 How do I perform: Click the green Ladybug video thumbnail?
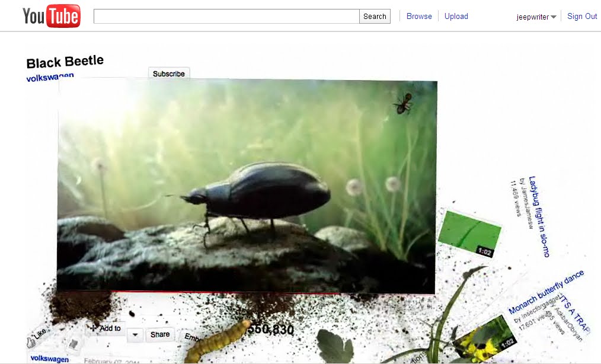tap(469, 233)
